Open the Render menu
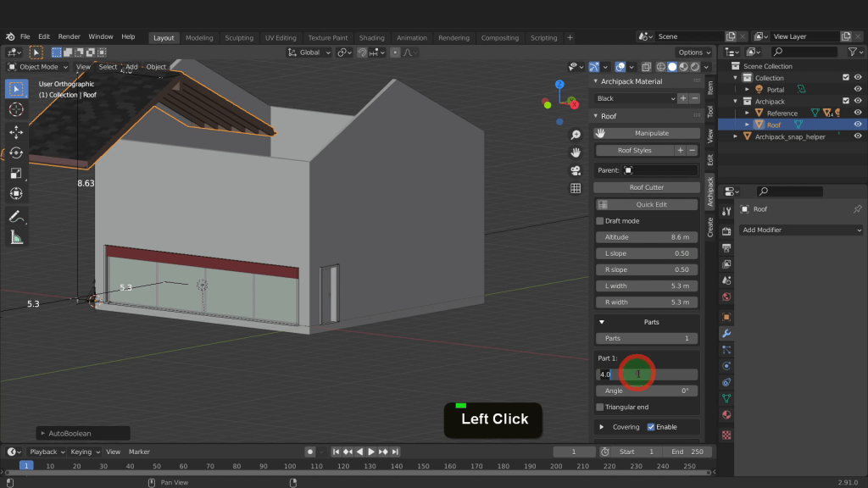Screen dimensions: 868x488 [70, 37]
